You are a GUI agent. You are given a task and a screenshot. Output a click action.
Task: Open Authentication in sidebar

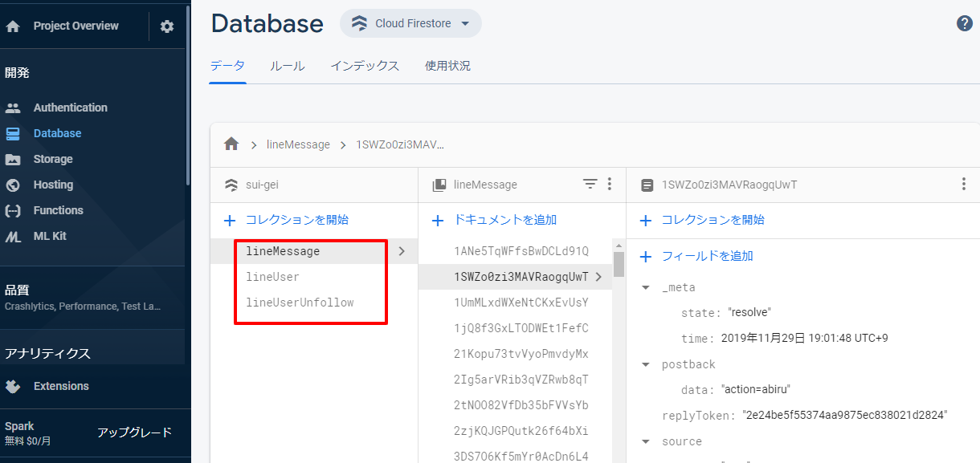coord(71,108)
